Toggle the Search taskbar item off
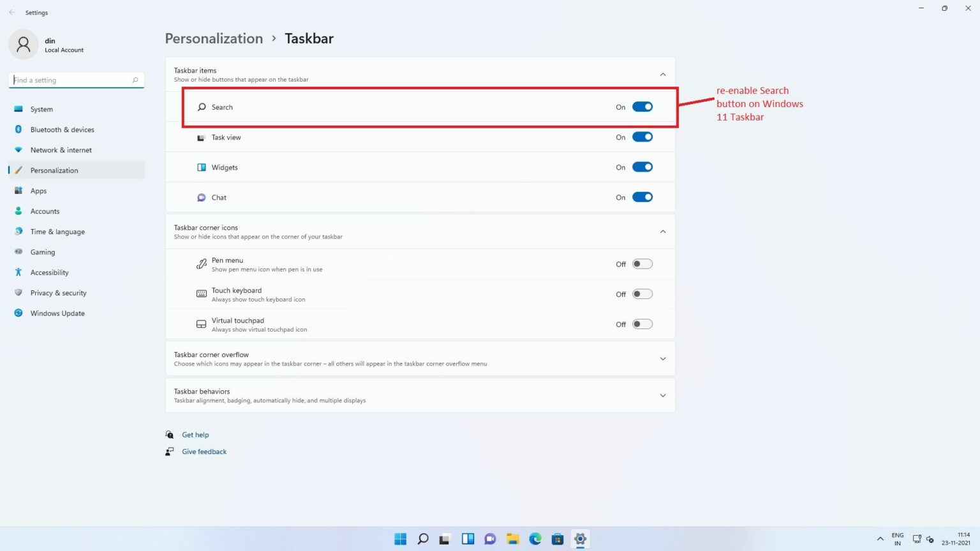 (x=642, y=107)
